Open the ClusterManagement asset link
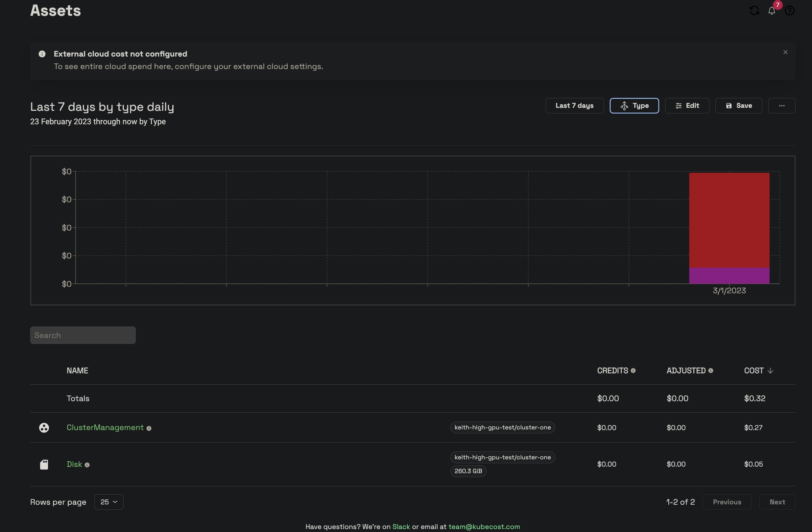 (105, 427)
